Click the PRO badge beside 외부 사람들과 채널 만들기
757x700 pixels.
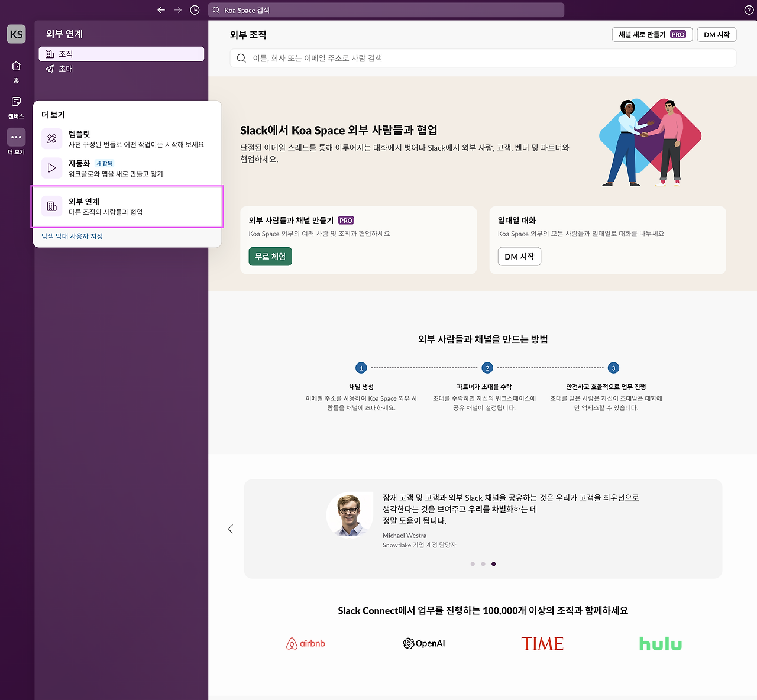tap(346, 220)
